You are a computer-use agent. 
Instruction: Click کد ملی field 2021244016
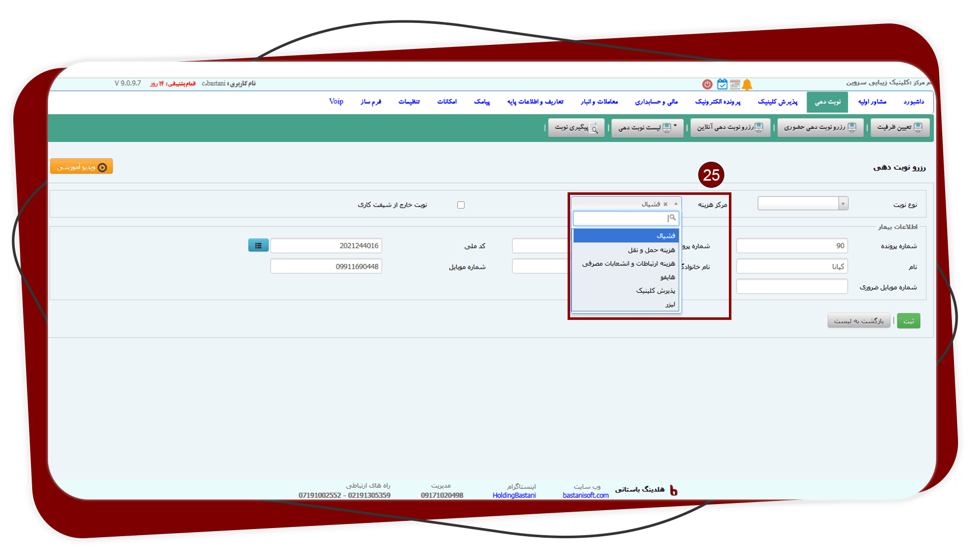coord(326,246)
